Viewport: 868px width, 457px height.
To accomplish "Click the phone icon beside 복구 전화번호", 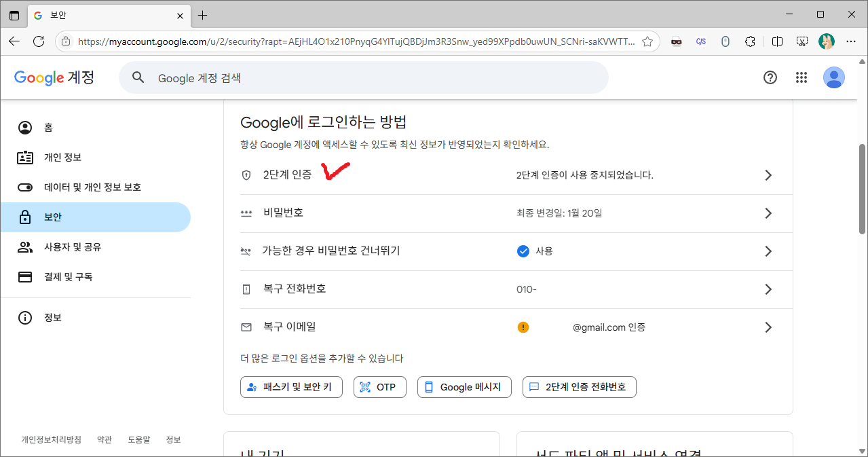I will [246, 289].
